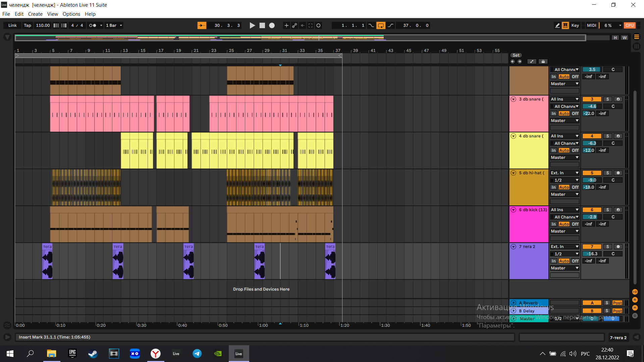The width and height of the screenshot is (644, 362).
Task: Collapse the 4 db snare track
Action: (513, 136)
